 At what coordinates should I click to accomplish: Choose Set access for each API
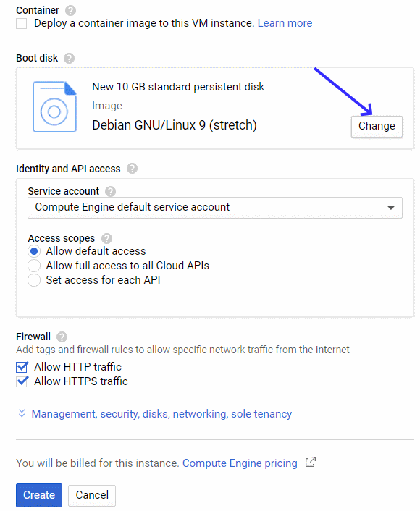click(34, 280)
